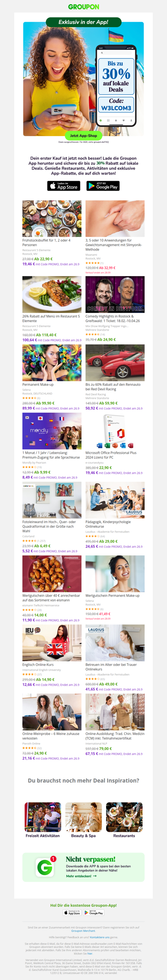Open the Jetzt bei Google Play badge
The image size is (167, 980).
click(103, 186)
